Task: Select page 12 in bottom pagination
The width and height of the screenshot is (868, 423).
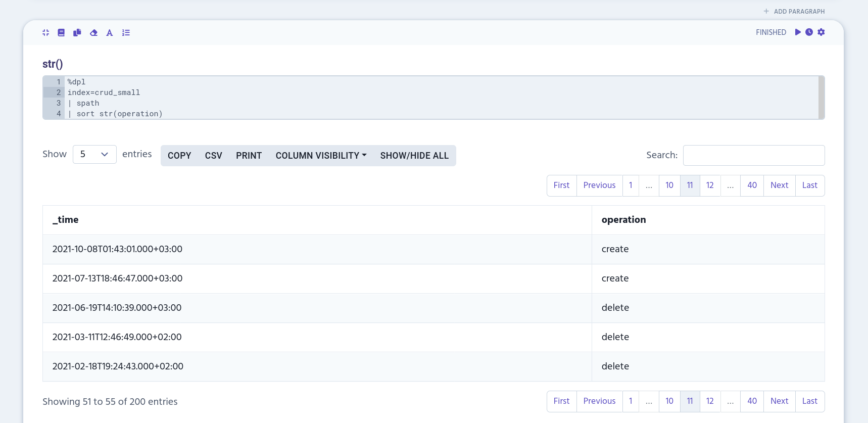Action: 710,401
